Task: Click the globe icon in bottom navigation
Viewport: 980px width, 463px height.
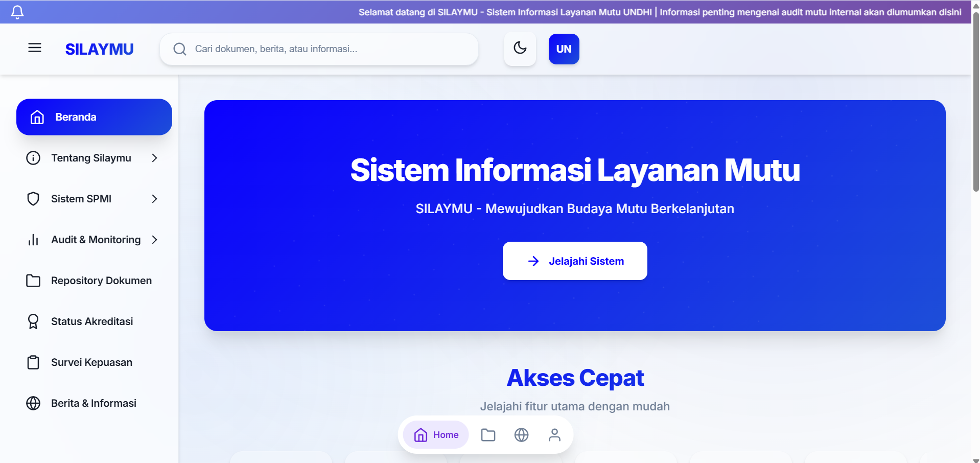Action: point(521,434)
